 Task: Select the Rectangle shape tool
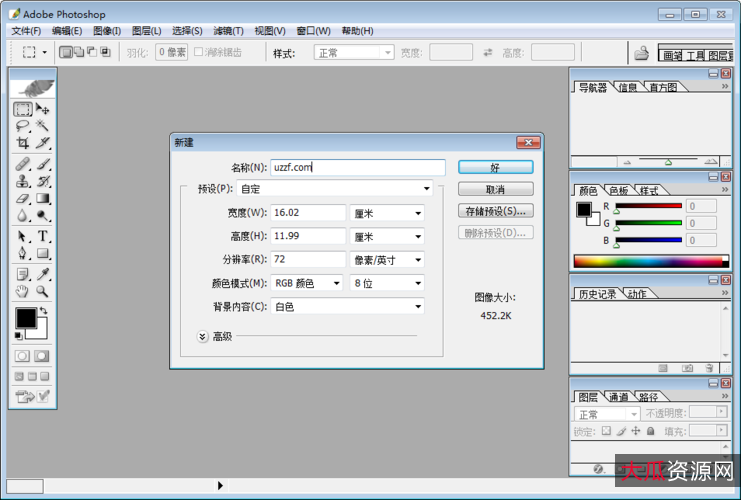(x=43, y=253)
